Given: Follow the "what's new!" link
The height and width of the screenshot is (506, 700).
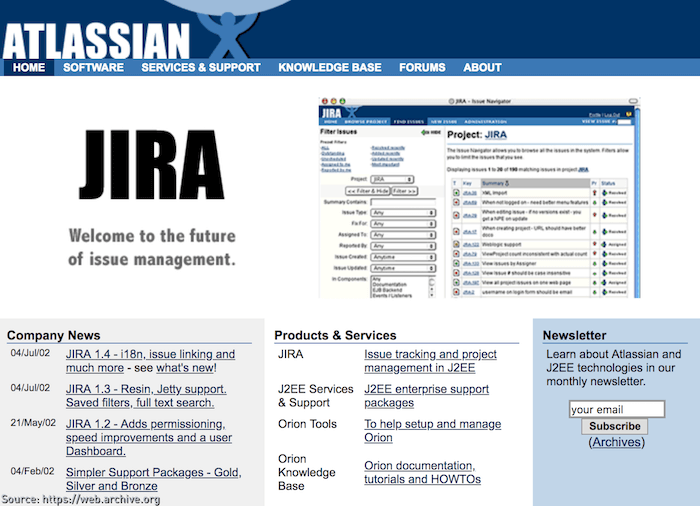Looking at the screenshot, I should [186, 368].
